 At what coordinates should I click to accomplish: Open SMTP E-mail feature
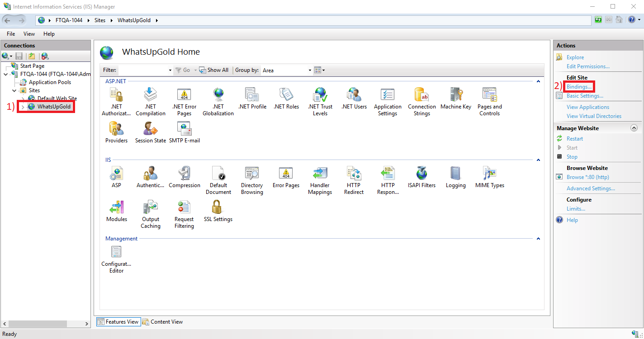click(x=185, y=132)
